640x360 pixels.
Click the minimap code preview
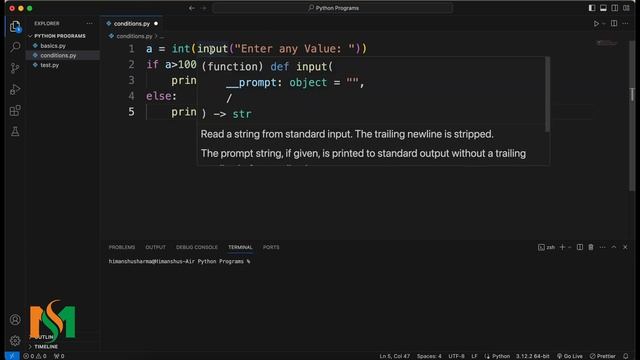tap(607, 43)
